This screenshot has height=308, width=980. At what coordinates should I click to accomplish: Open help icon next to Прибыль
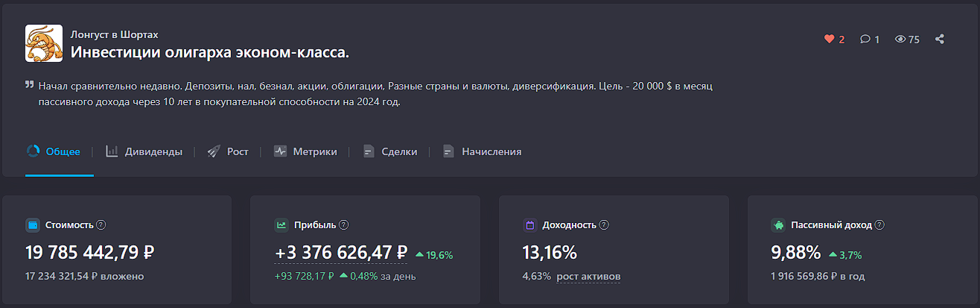tap(344, 224)
